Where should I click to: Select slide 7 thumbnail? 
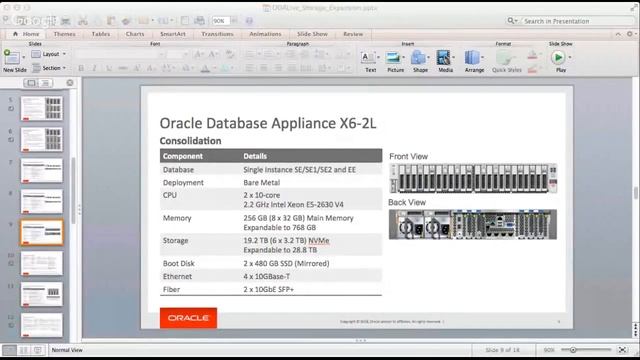point(42,170)
